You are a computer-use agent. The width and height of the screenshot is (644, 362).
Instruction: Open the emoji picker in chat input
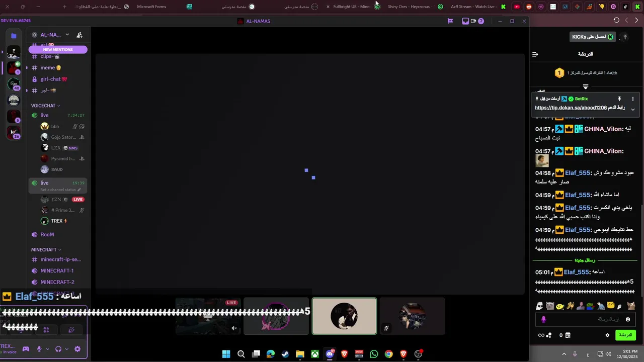click(x=627, y=319)
